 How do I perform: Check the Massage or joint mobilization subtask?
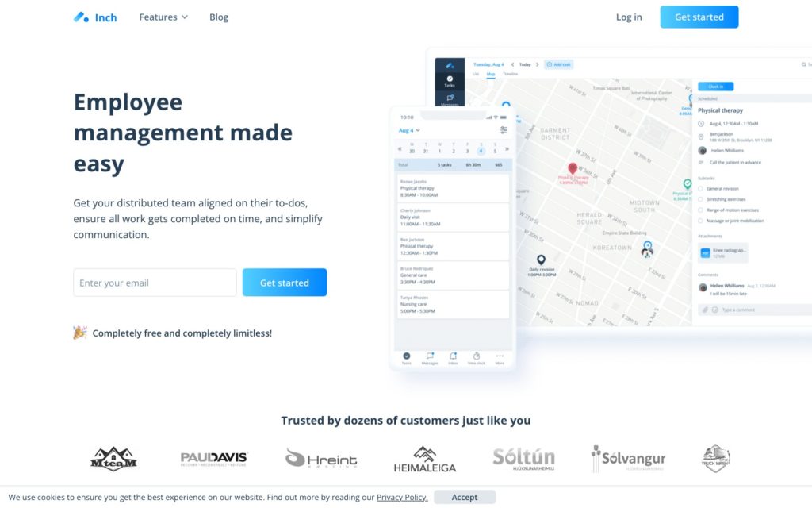click(701, 221)
